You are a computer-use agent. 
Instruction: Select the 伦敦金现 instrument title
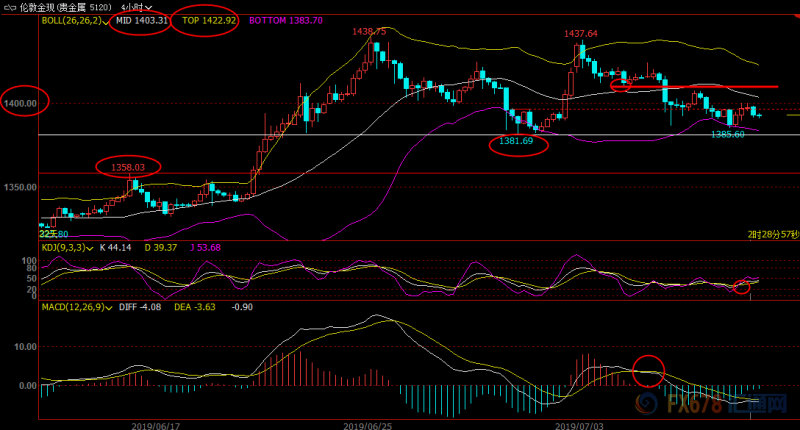pyautogui.click(x=38, y=8)
